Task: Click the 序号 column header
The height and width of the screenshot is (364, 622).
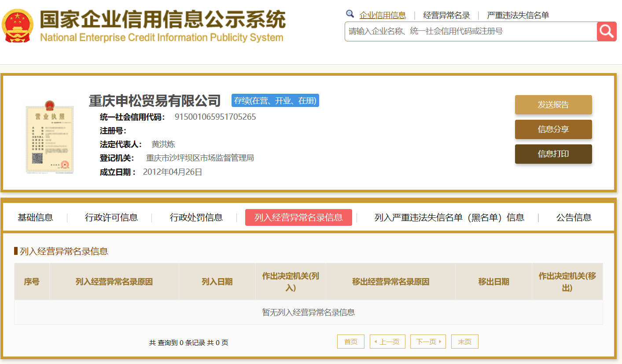Action: tap(32, 282)
